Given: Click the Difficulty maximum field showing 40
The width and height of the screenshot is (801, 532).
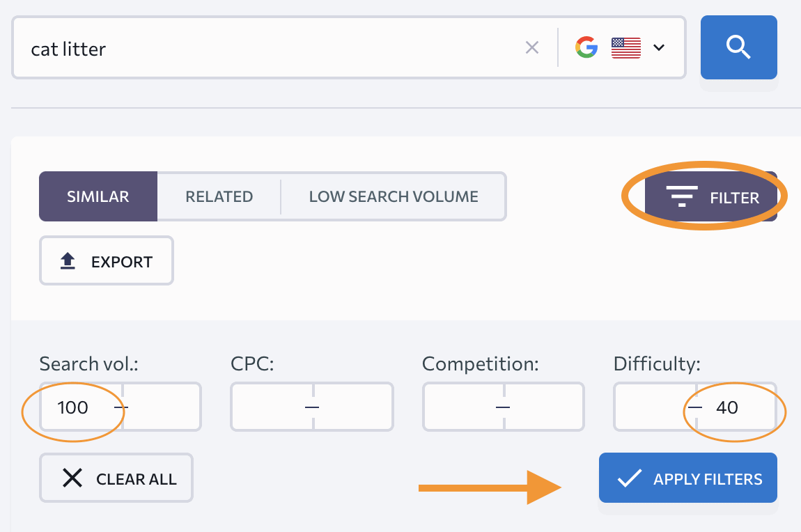Looking at the screenshot, I should [x=736, y=407].
